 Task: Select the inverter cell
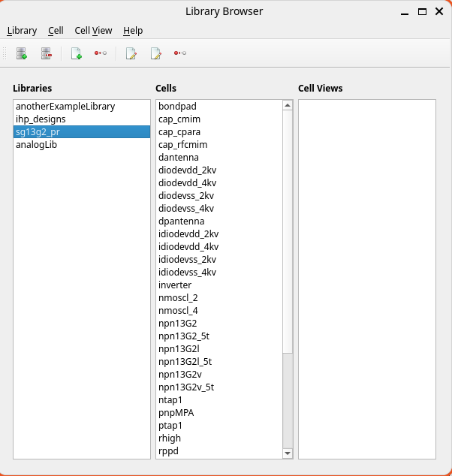(175, 285)
